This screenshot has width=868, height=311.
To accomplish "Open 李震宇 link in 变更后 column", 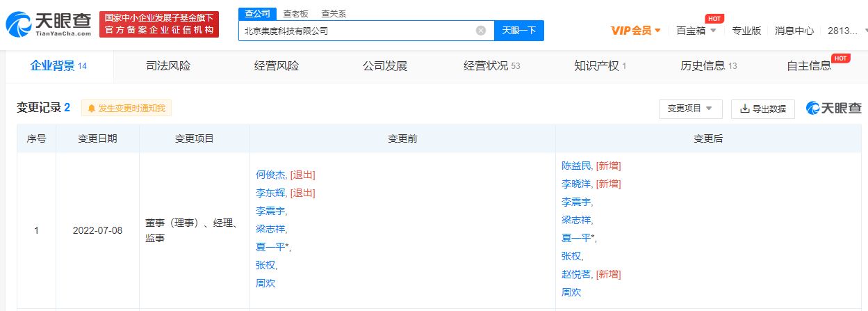I will coord(576,202).
